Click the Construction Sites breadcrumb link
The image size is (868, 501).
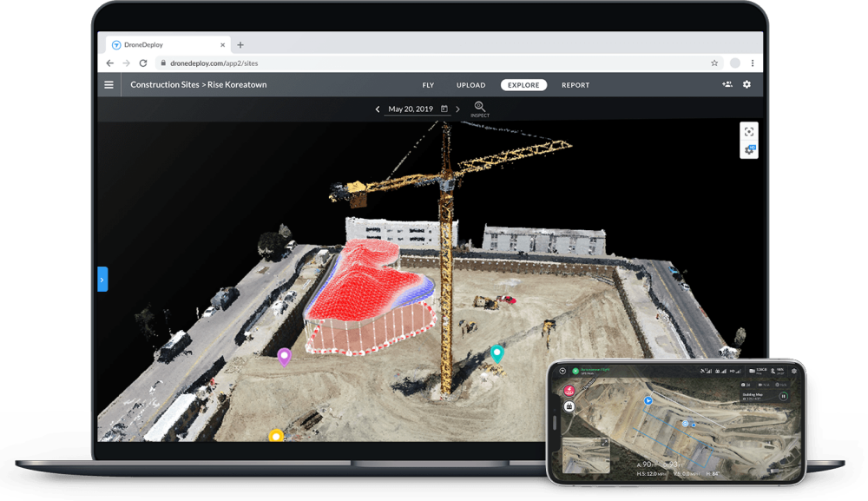pos(165,85)
